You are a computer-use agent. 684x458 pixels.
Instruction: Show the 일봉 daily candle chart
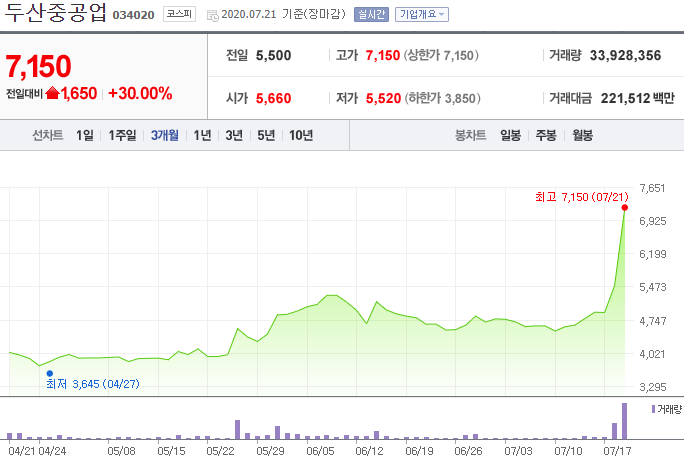[510, 135]
